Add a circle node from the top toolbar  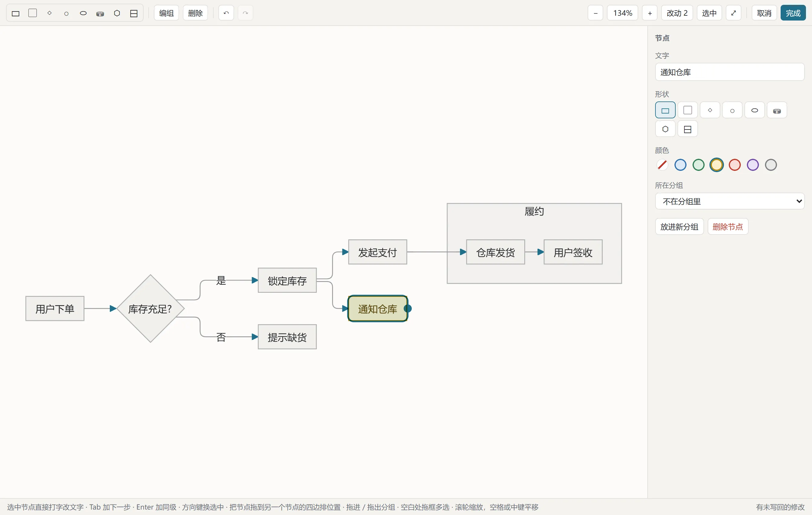[x=66, y=13]
